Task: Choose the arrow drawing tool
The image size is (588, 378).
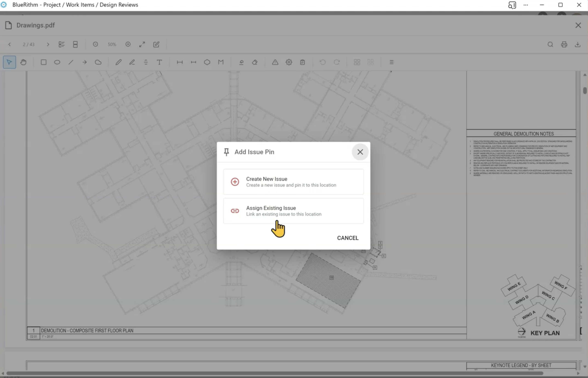Action: (85, 62)
